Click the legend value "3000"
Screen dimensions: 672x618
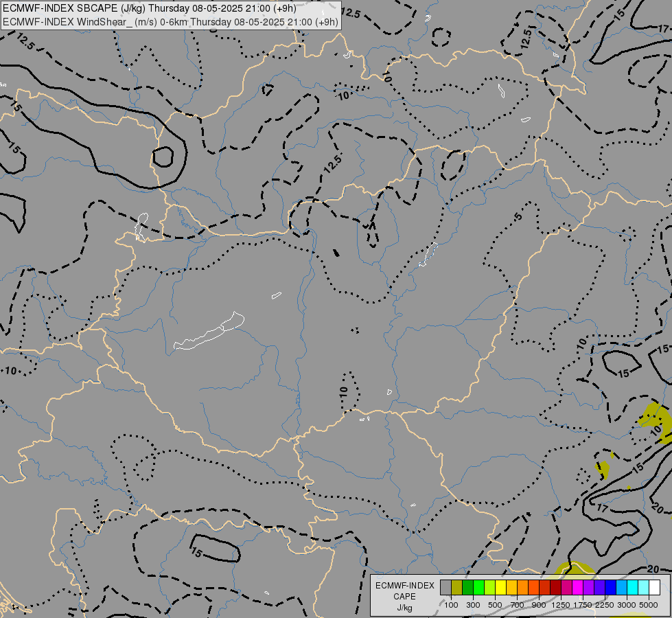coord(627,605)
